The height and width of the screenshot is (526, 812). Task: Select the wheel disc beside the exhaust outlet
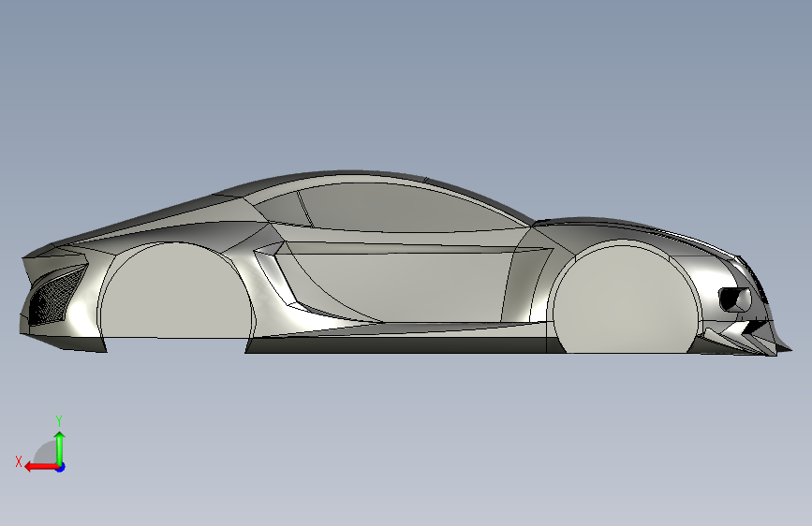[626, 300]
